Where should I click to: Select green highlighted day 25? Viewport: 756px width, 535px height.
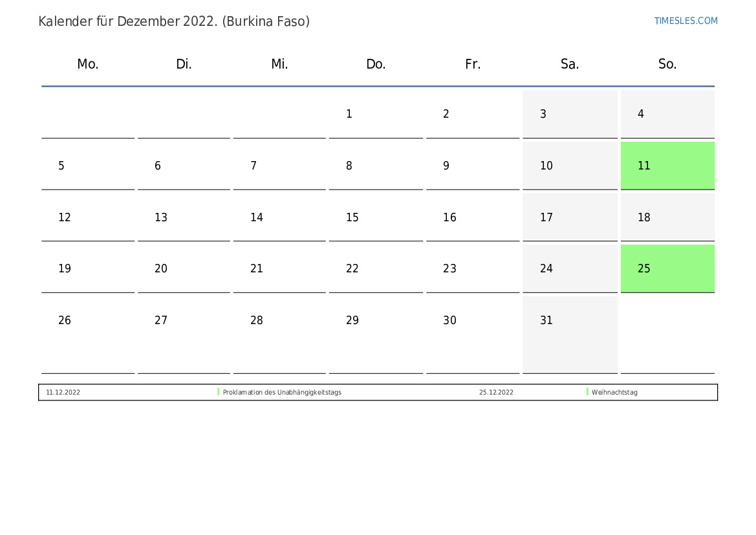click(x=667, y=268)
